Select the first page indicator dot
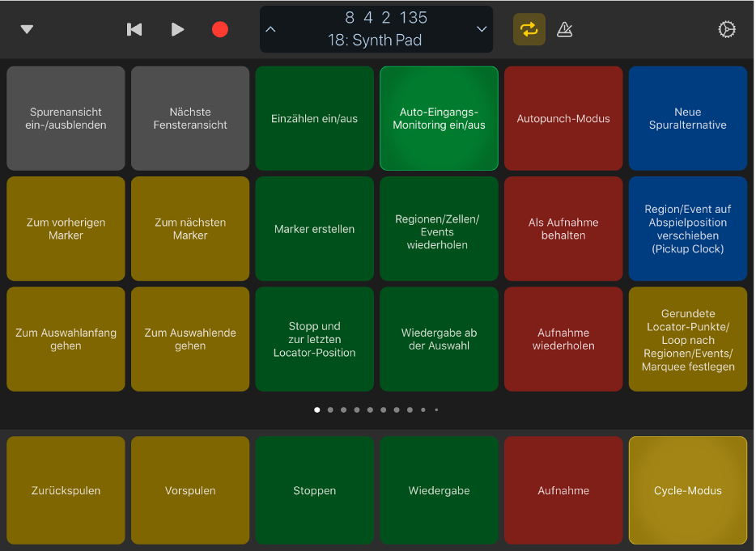 316,409
